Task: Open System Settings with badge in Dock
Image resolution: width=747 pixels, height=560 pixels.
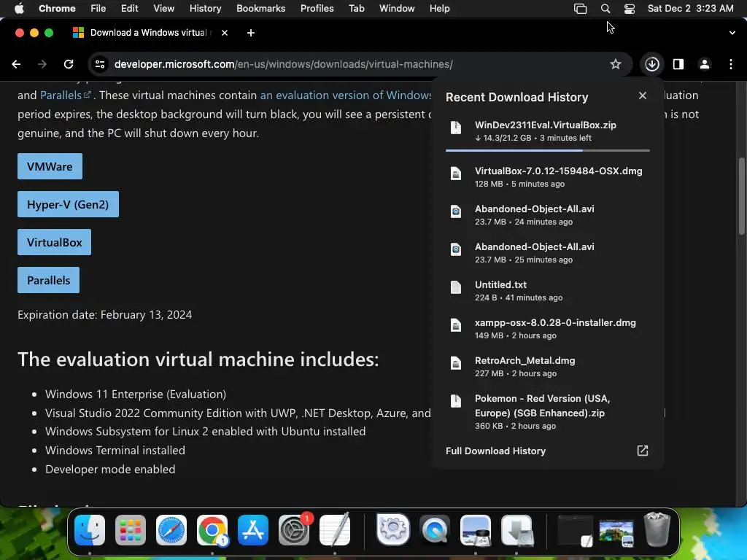Action: [x=294, y=530]
